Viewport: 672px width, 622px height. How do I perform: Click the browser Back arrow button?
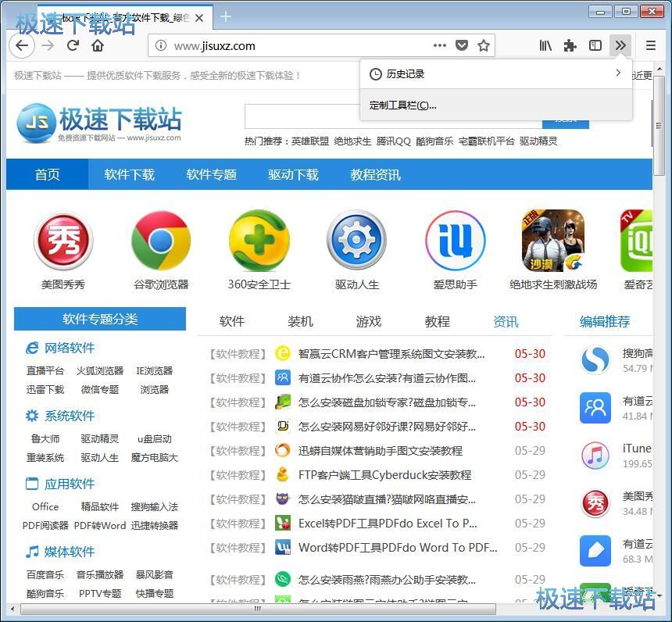pos(22,45)
